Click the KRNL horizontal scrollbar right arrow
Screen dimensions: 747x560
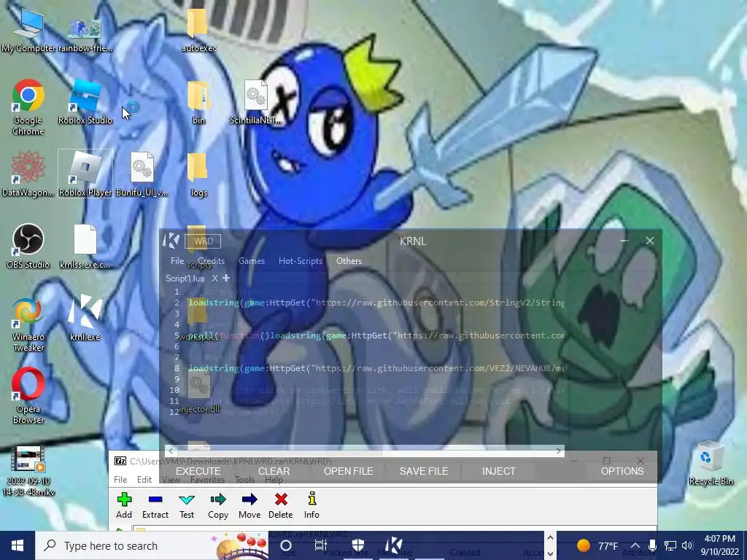point(559,451)
